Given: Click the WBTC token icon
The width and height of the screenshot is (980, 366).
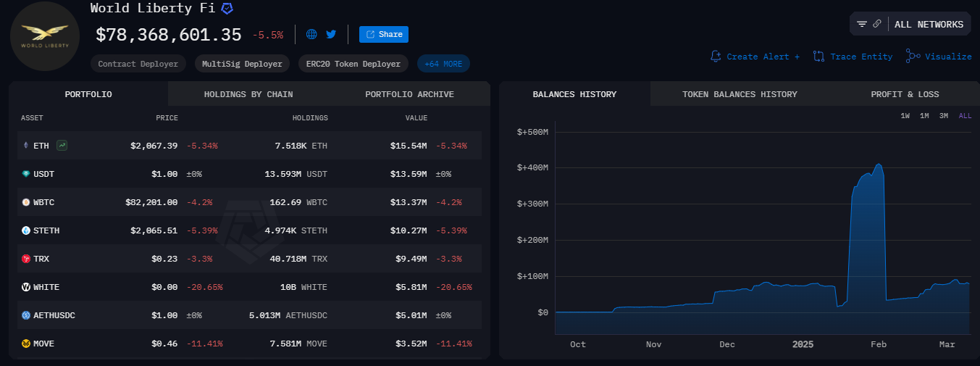Looking at the screenshot, I should point(27,202).
